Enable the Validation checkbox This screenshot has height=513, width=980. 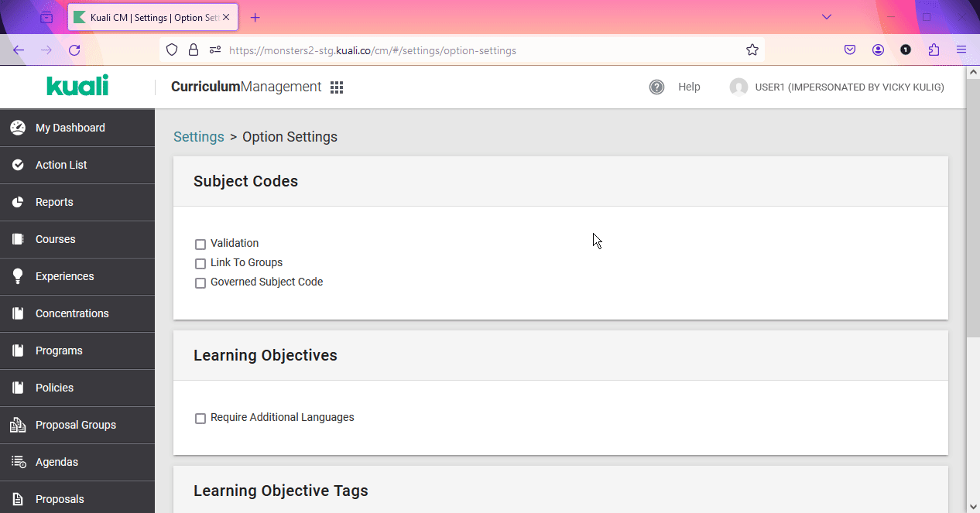200,244
